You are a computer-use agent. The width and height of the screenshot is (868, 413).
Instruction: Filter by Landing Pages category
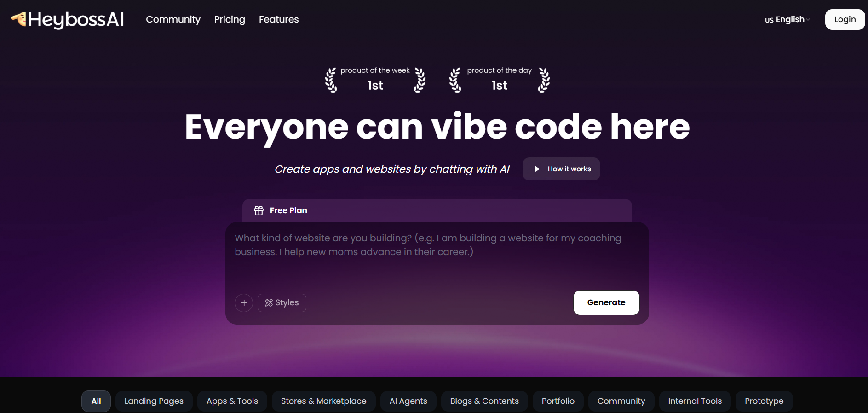[x=154, y=401]
